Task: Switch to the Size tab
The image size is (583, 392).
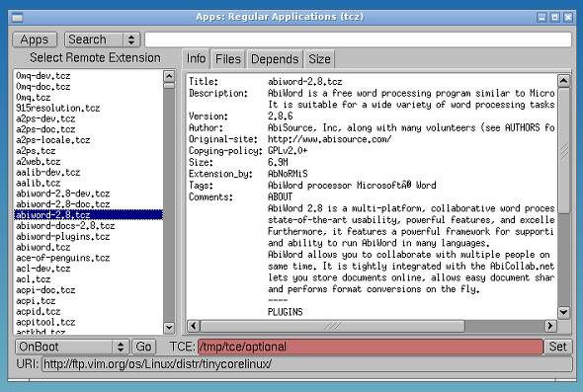Action: (x=319, y=59)
